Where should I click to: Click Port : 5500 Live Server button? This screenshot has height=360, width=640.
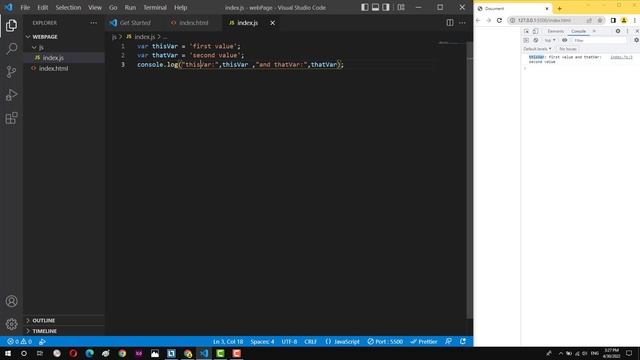385,342
